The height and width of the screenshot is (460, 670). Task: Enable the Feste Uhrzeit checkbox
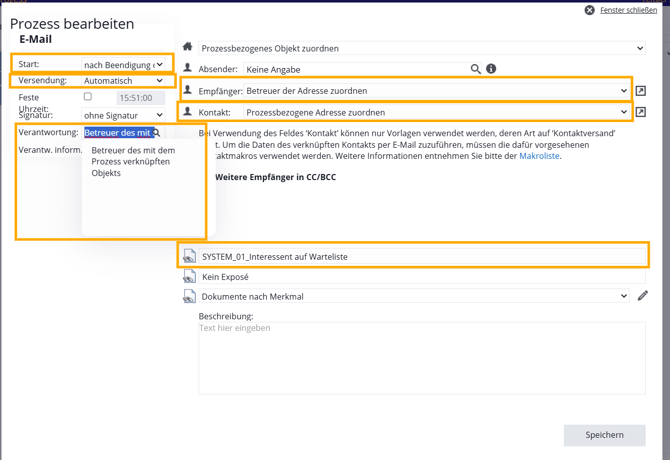[x=88, y=97]
